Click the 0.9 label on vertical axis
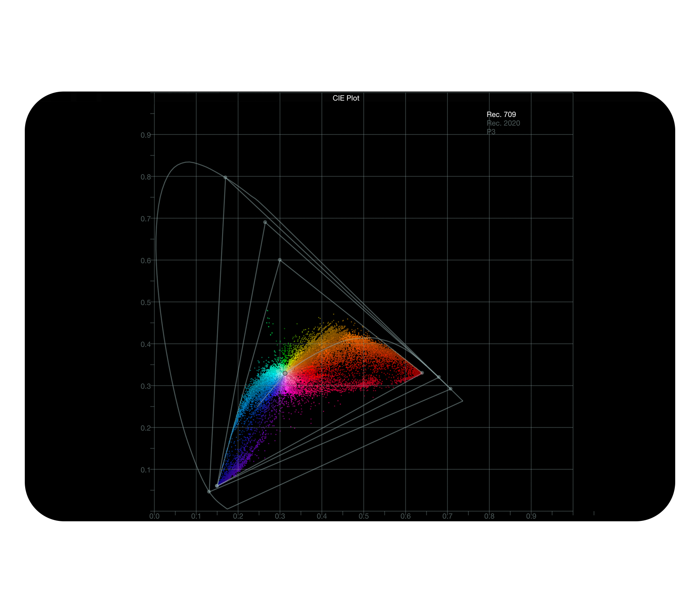 145,135
